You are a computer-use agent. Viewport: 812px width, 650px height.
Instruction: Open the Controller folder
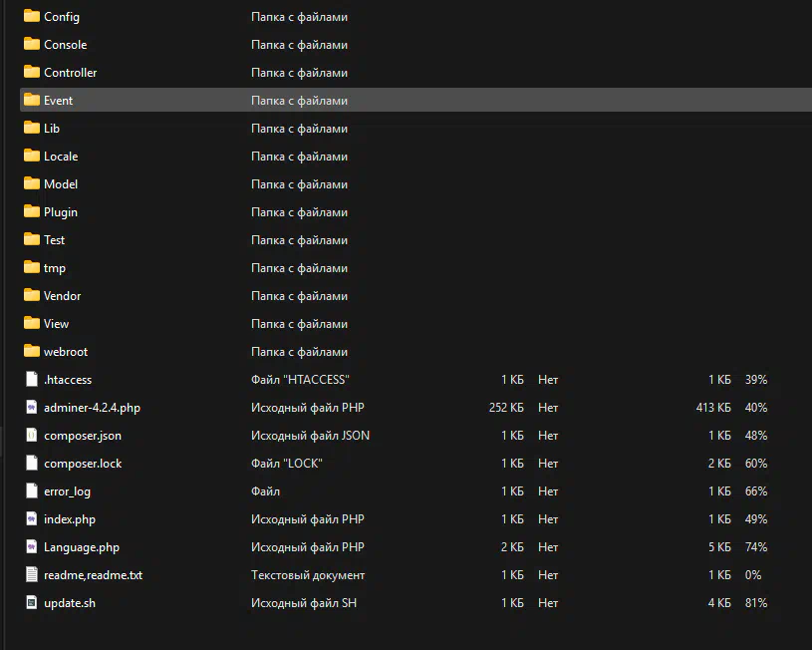(70, 73)
